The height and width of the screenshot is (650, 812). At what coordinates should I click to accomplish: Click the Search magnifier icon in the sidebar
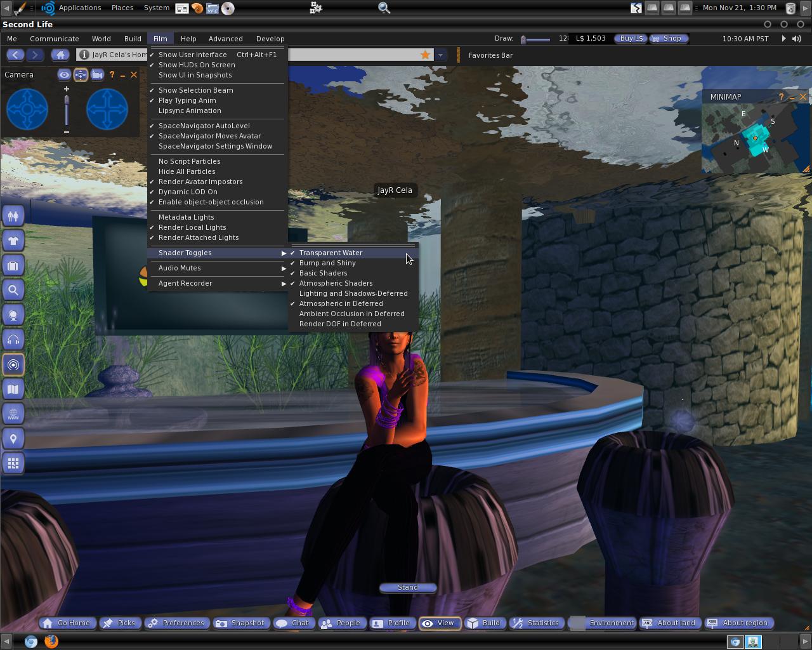point(13,290)
